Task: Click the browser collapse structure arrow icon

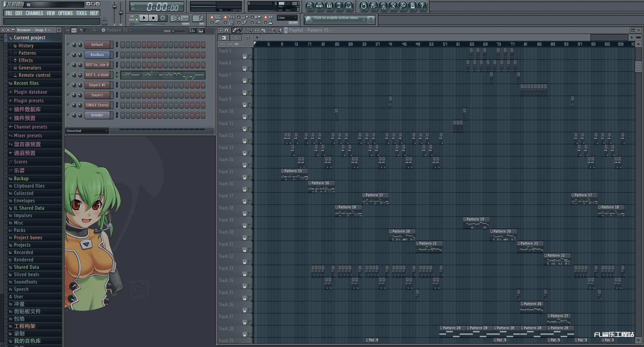Action: [8, 30]
